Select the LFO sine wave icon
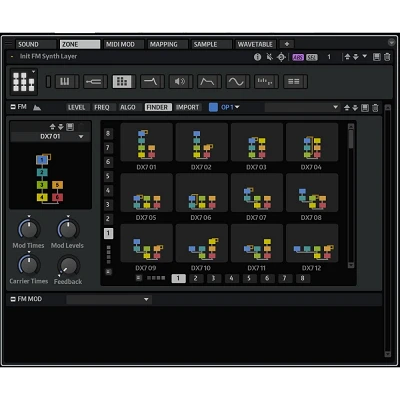This screenshot has height=400, width=400. coord(238,81)
